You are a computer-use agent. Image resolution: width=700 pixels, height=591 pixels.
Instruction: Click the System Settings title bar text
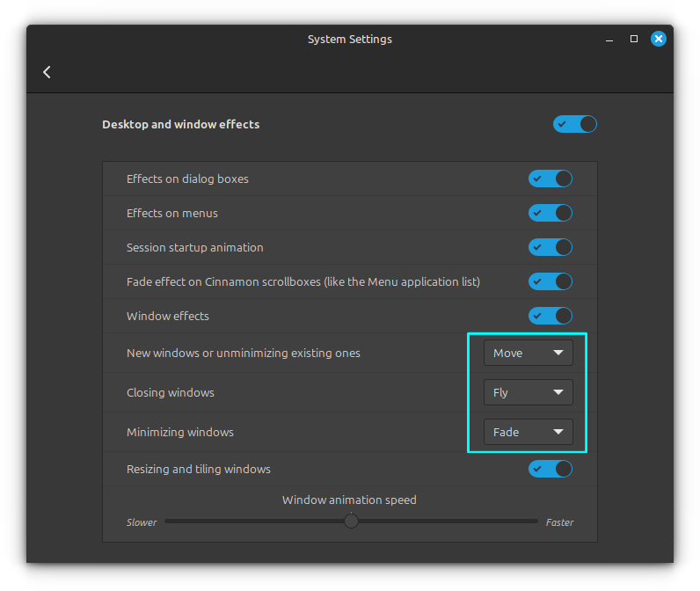(x=349, y=40)
